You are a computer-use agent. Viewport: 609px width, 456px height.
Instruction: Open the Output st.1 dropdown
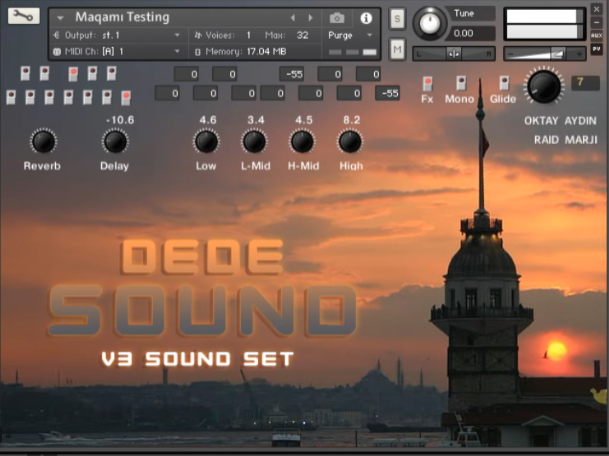120,35
